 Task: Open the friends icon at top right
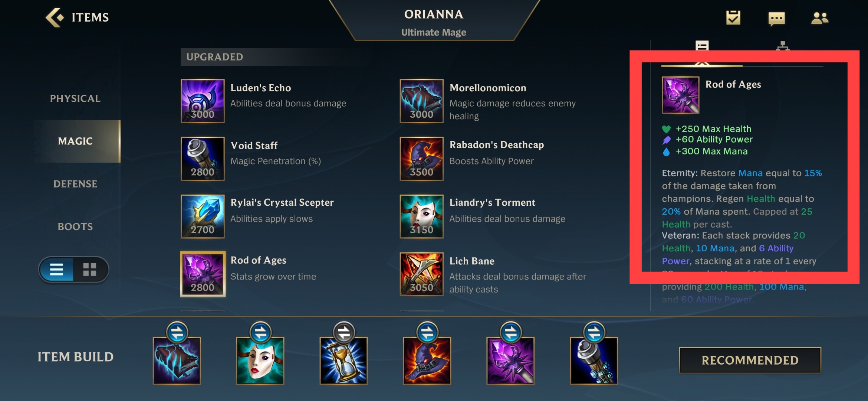[819, 18]
